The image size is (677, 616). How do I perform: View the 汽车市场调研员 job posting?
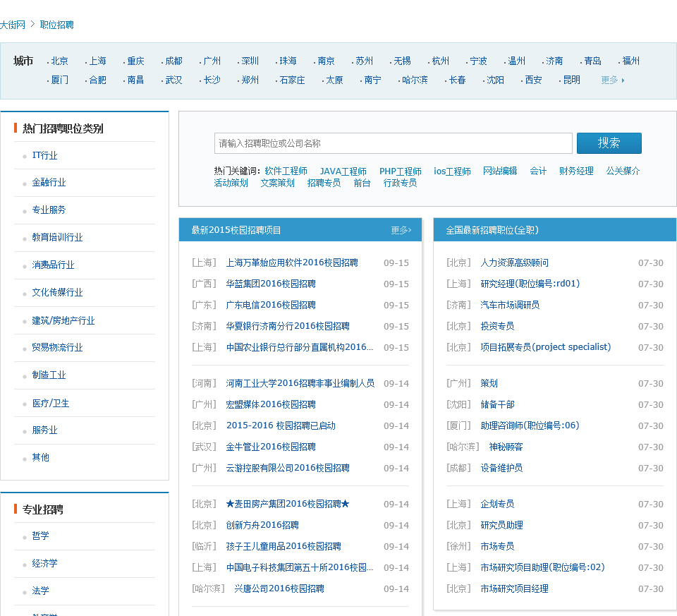coord(509,305)
